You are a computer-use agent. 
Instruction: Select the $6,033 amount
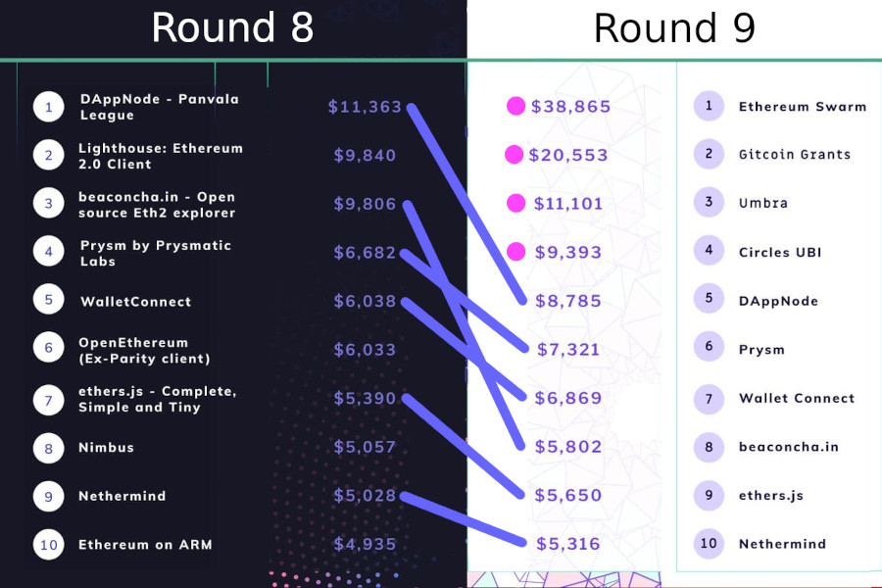[365, 350]
